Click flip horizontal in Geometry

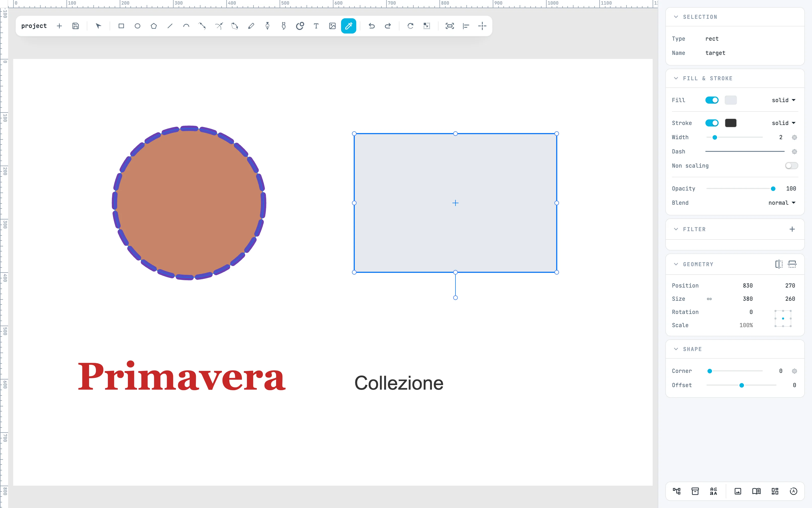[x=779, y=264]
